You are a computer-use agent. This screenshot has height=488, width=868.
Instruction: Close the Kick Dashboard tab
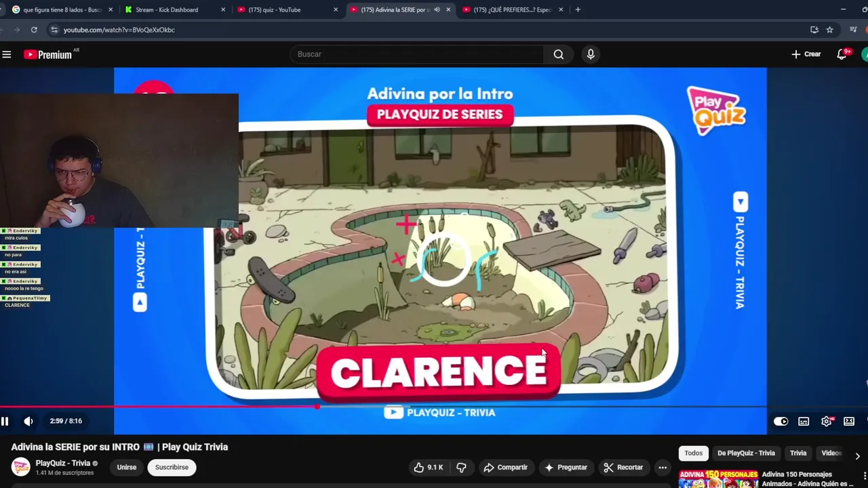click(223, 9)
